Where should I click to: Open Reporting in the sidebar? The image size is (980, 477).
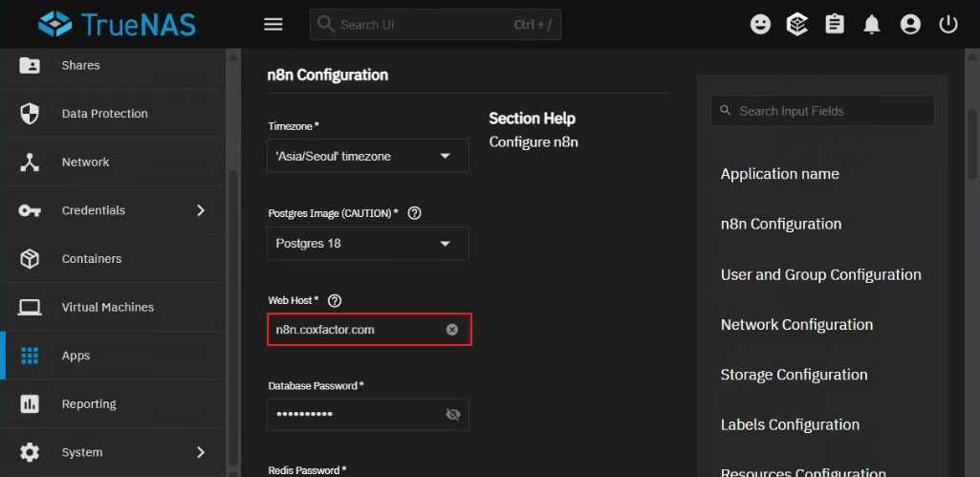[113, 403]
